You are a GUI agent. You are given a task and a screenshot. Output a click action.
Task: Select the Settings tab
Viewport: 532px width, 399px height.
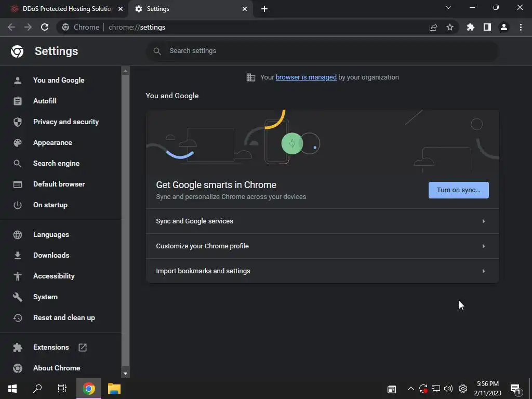[x=190, y=9]
